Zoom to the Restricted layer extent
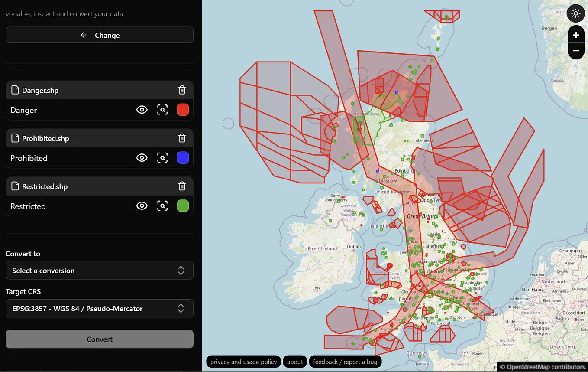Screen dimensions: 588x372 pyautogui.click(x=162, y=206)
